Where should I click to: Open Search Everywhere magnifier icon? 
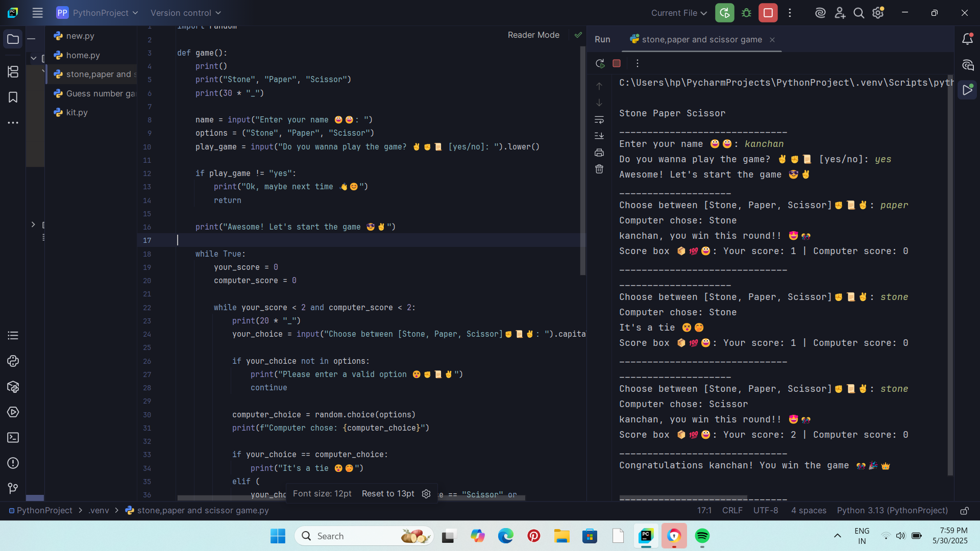coord(859,13)
